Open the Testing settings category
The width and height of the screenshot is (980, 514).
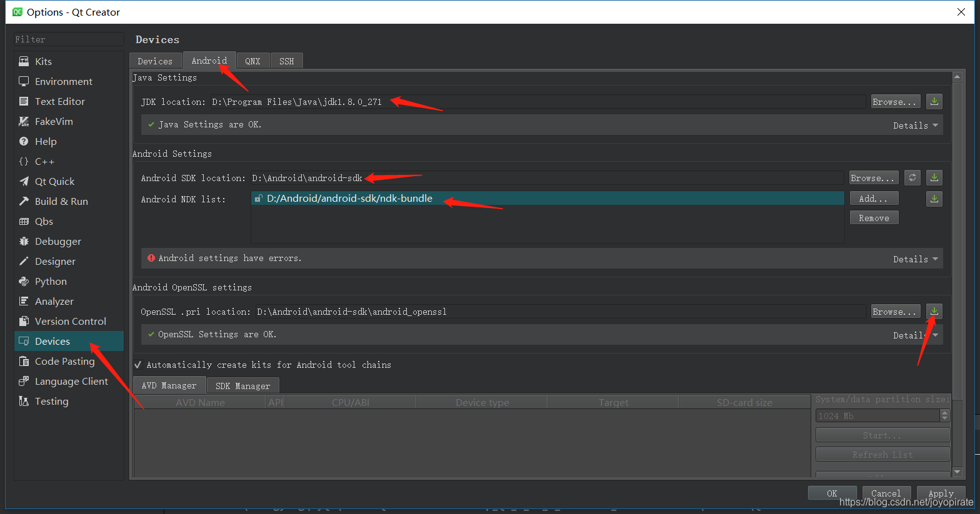click(x=69, y=401)
